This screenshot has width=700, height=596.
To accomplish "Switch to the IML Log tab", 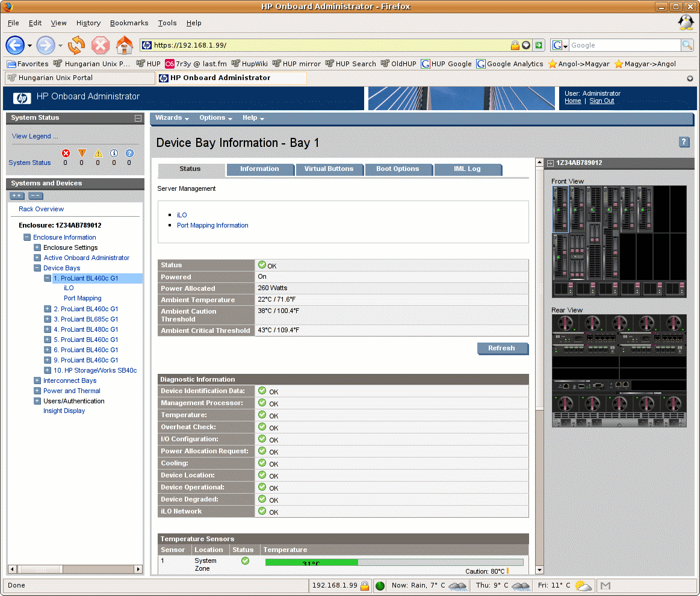I will tap(468, 169).
